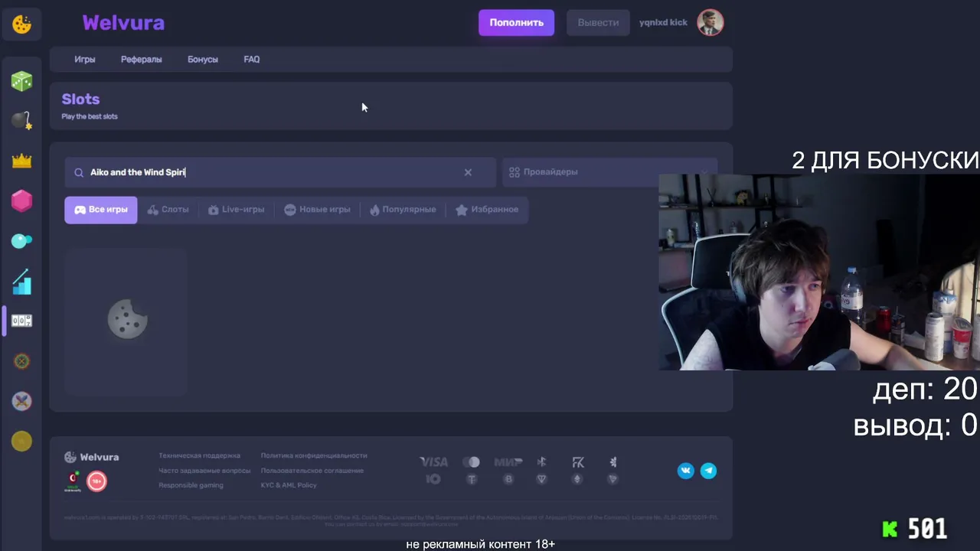Switch to the Слоты tab
The width and height of the screenshot is (980, 551).
(x=168, y=210)
